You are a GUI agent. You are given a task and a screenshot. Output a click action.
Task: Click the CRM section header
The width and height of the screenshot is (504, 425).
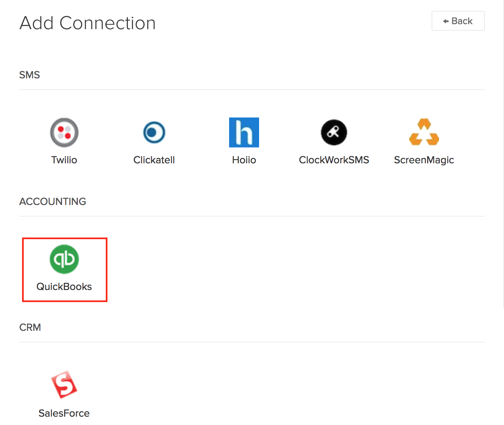coord(30,327)
